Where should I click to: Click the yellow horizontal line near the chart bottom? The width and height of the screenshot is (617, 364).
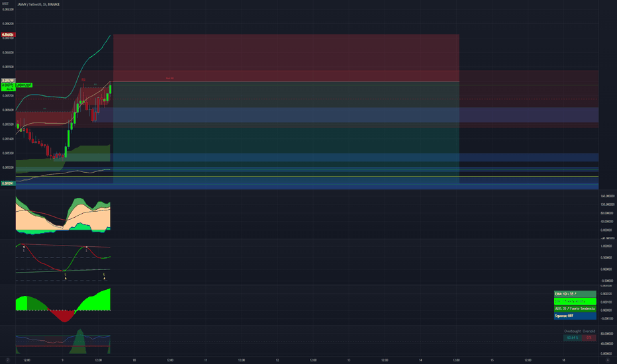[x=307, y=176]
